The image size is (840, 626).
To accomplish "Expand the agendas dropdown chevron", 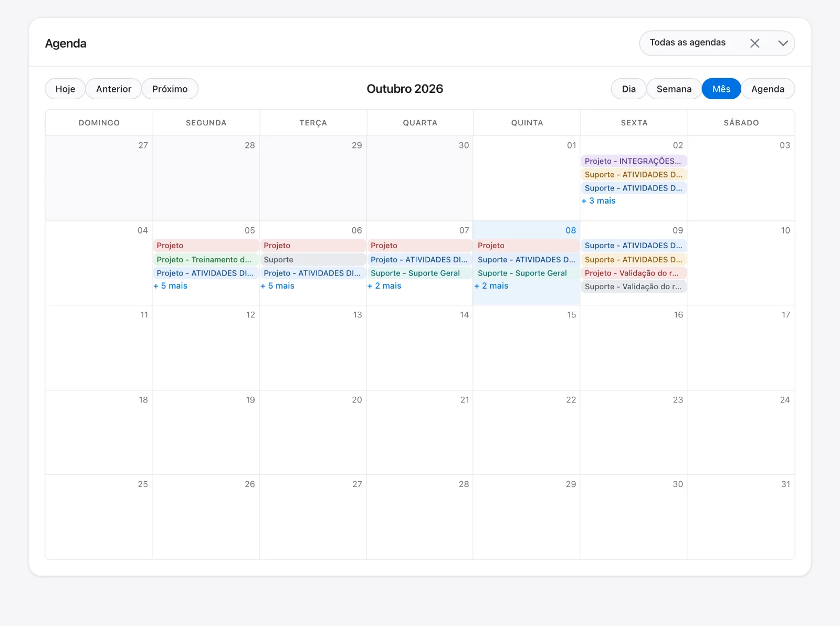I will 783,43.
